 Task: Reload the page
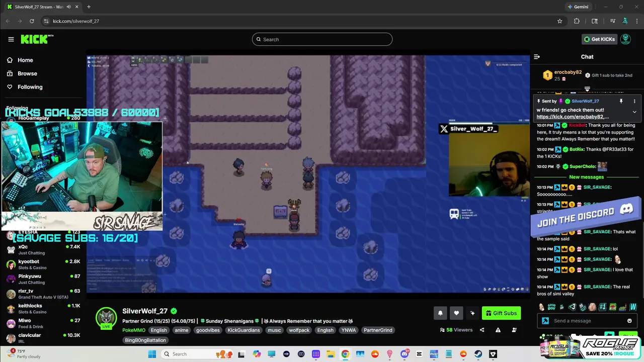point(32,21)
